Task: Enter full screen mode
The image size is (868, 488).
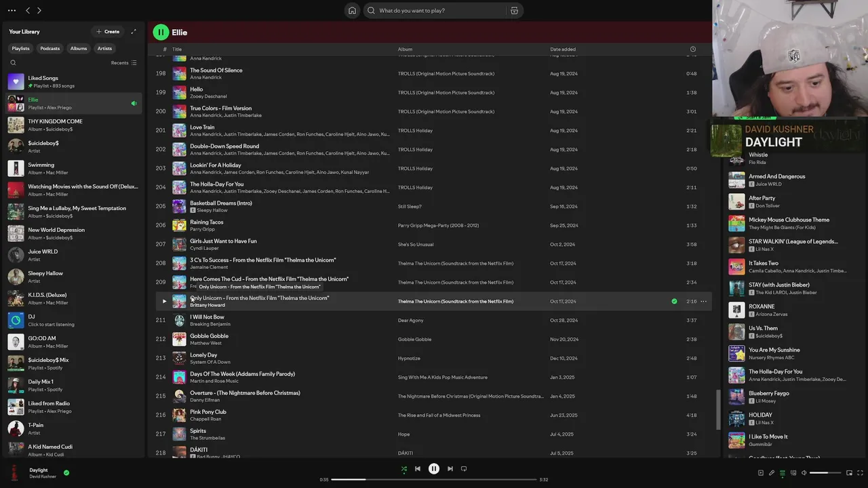Action: [861, 472]
